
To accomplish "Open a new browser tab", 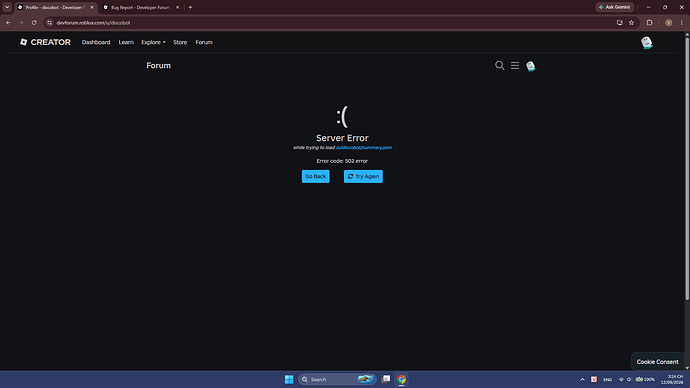I will pyautogui.click(x=191, y=7).
